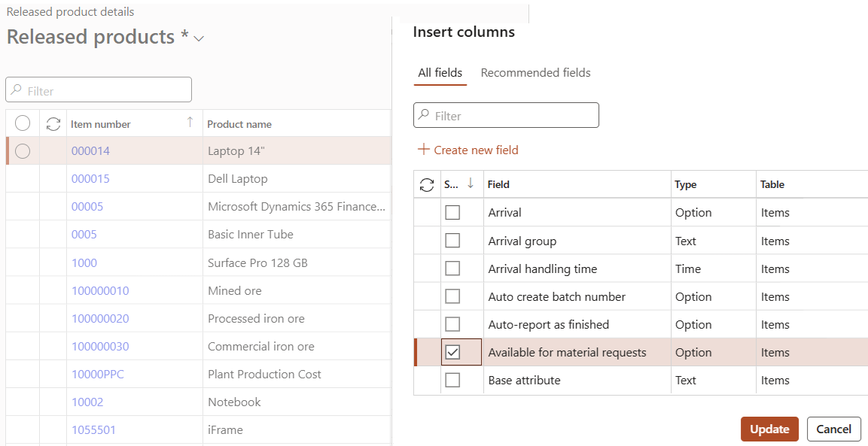
Task: Open item number 100000020 link
Action: click(100, 319)
